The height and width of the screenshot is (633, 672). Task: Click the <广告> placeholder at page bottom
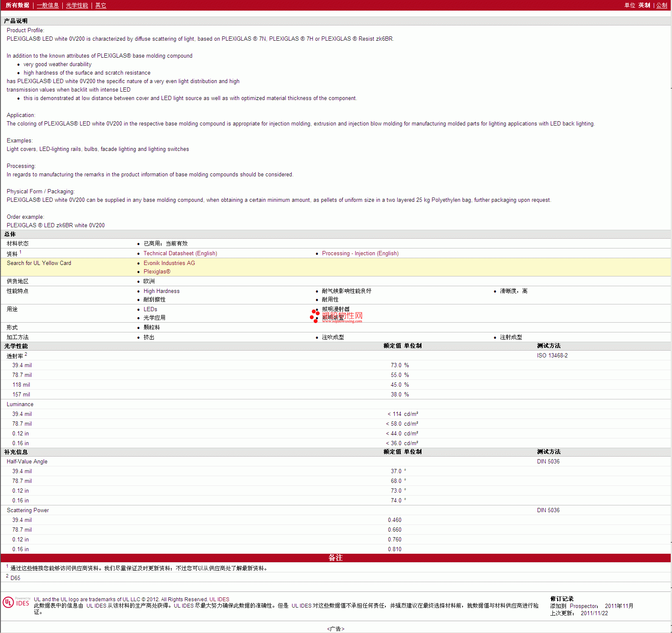tap(335, 629)
